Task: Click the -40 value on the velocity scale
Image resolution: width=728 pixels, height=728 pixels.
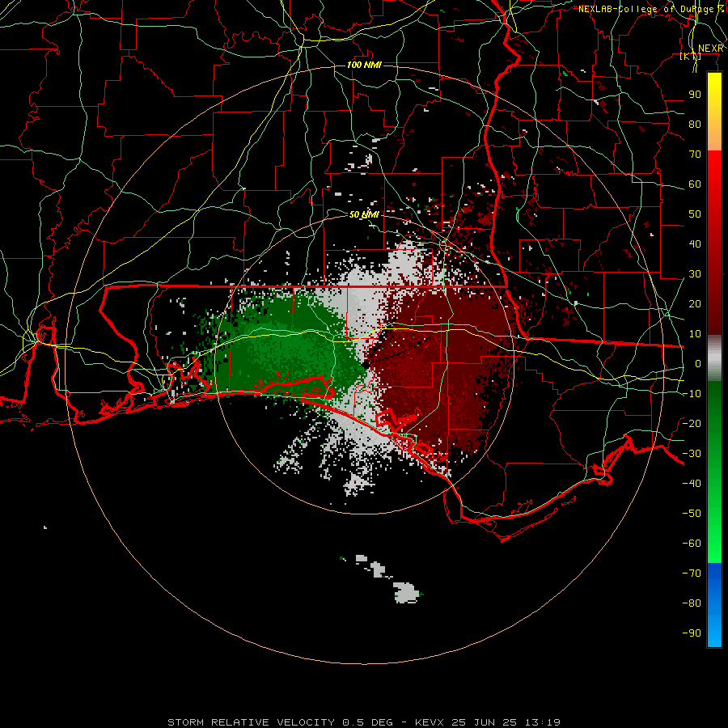Action: point(692,484)
